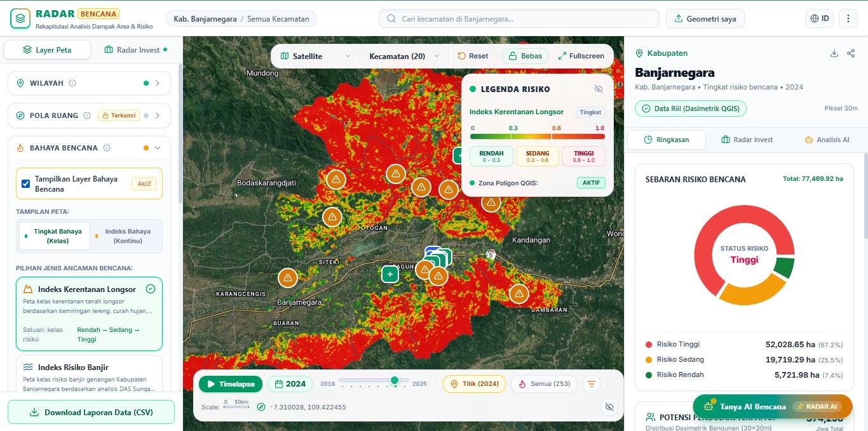Click the landslide icon on Indeks Kerentanan Longsor
This screenshot has width=868, height=431.
pyautogui.click(x=28, y=289)
